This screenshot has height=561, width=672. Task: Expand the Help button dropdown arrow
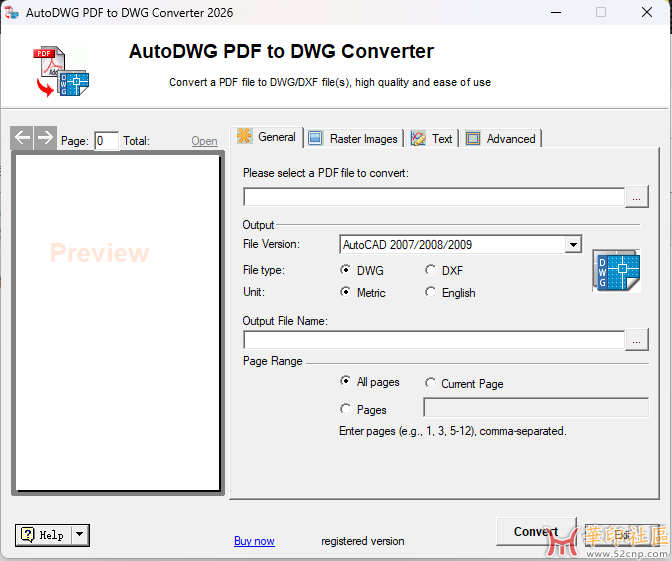click(x=80, y=534)
